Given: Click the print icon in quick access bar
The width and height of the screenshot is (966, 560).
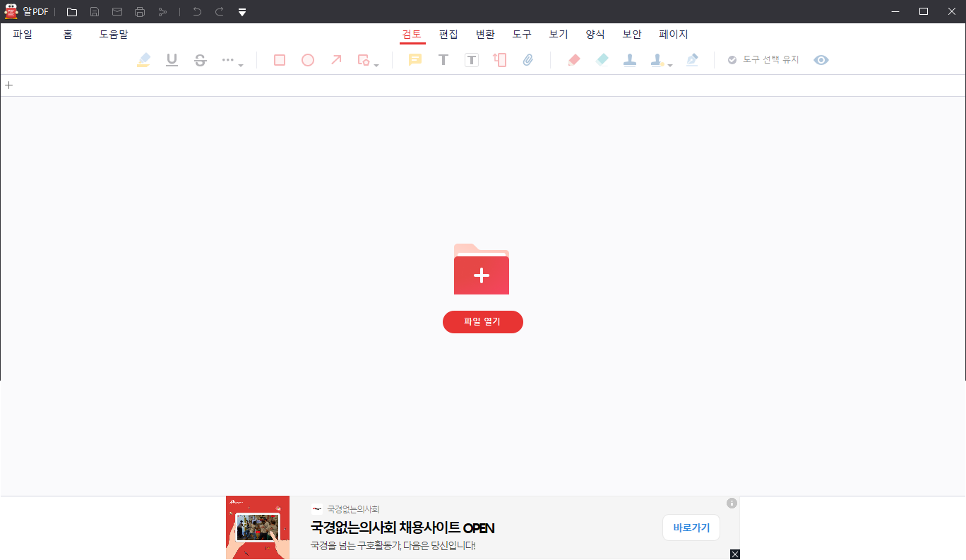Looking at the screenshot, I should 139,11.
